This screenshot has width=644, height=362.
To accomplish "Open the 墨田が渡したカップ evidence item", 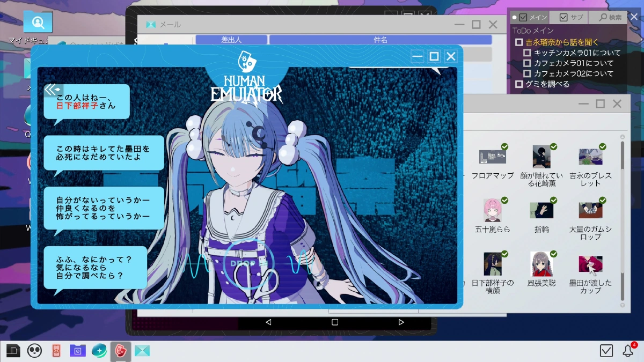I will coord(590,273).
